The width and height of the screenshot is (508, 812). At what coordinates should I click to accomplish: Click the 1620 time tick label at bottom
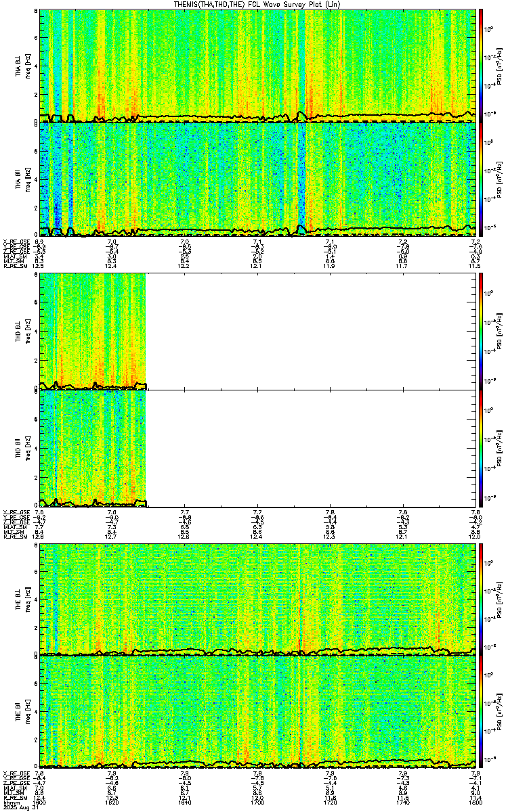[112, 803]
